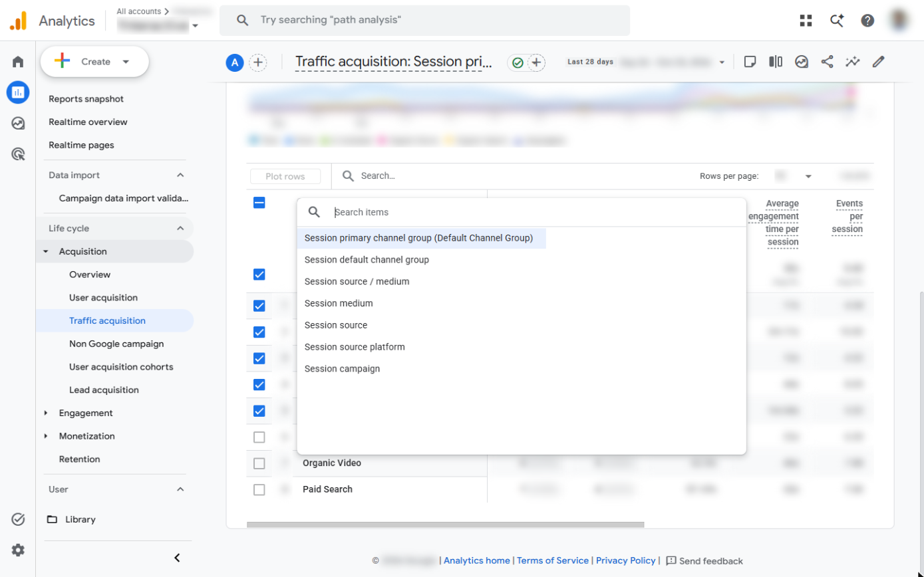Choose Session campaign from the list
924x577 pixels.
pyautogui.click(x=342, y=369)
